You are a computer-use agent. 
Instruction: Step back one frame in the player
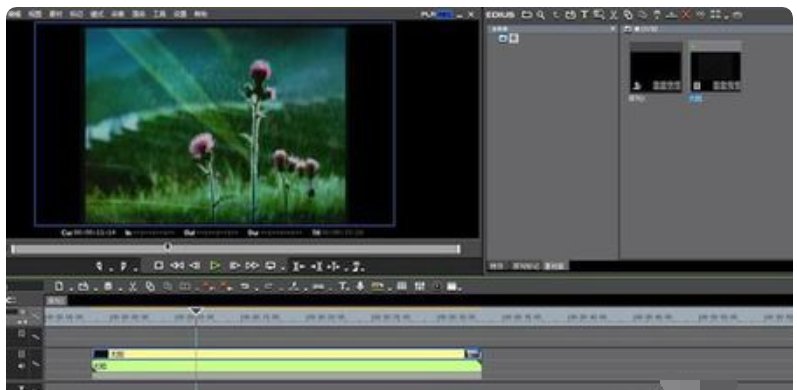click(x=195, y=266)
